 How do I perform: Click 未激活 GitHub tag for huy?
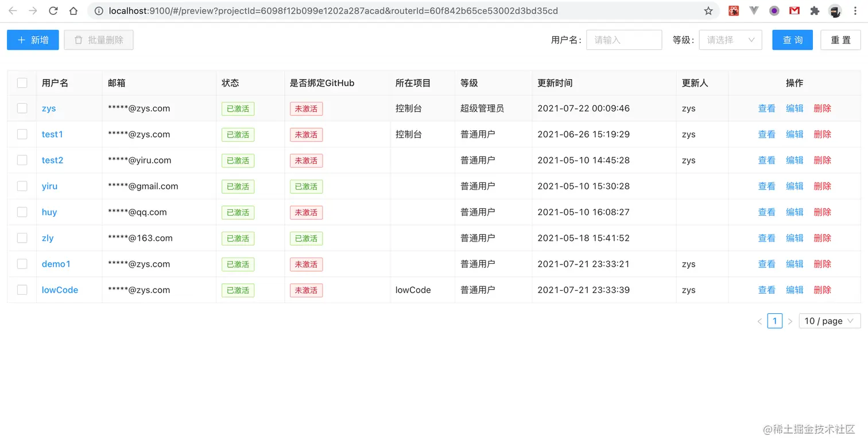tap(306, 212)
